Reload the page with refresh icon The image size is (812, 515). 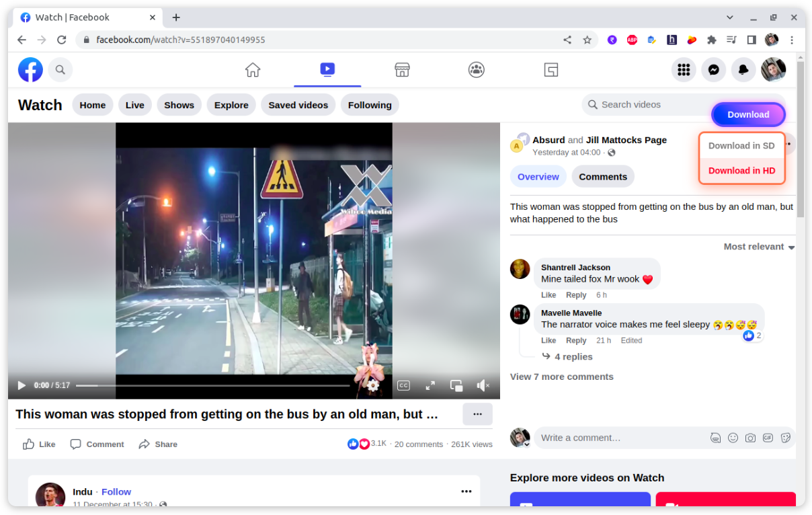point(61,40)
